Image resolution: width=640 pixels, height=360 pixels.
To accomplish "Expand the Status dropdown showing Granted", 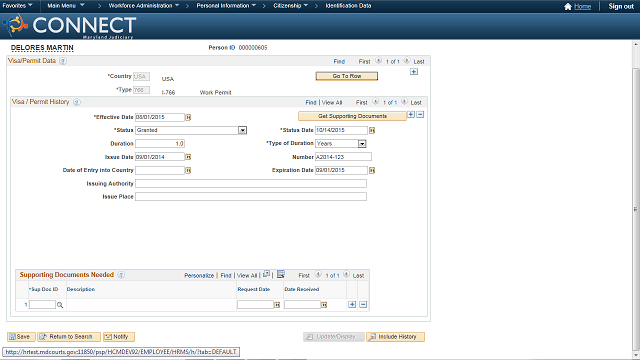I will (x=242, y=130).
